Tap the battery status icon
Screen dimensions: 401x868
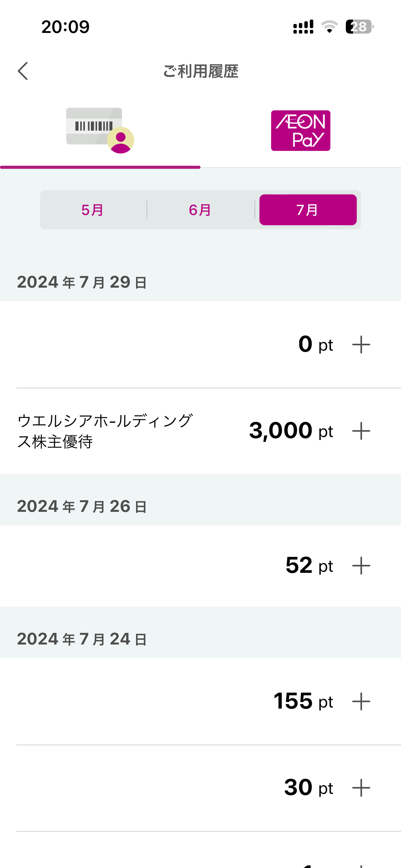[359, 27]
